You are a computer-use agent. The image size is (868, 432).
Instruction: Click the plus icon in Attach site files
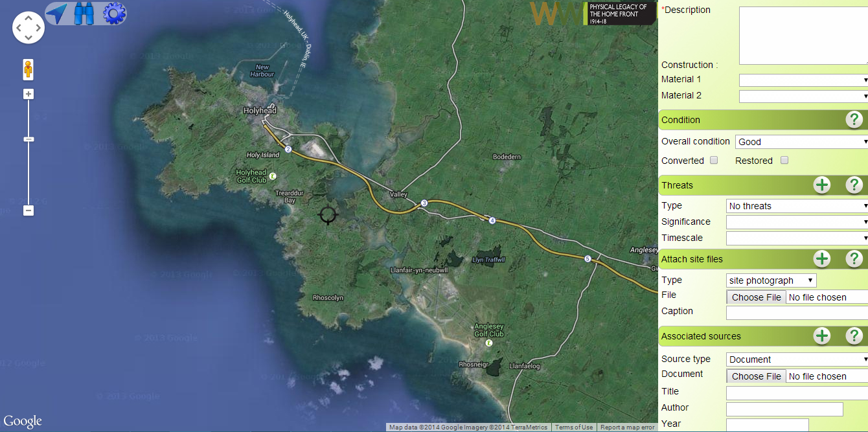pyautogui.click(x=822, y=258)
